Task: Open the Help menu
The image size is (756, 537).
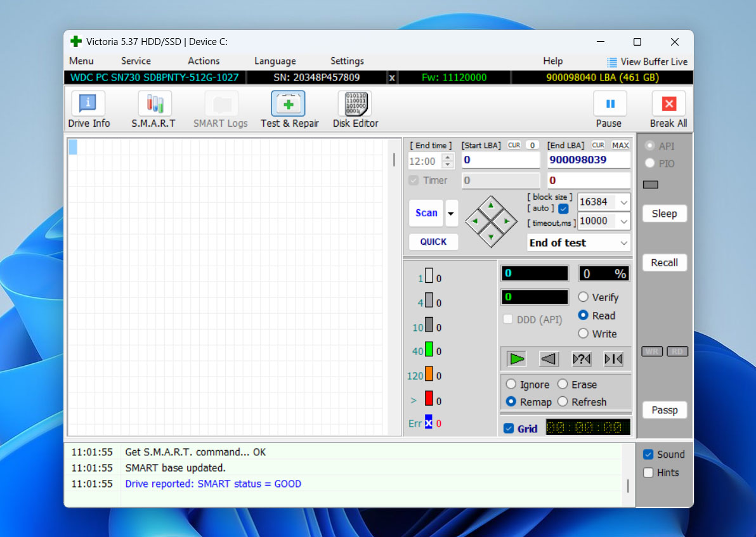Action: pyautogui.click(x=553, y=61)
